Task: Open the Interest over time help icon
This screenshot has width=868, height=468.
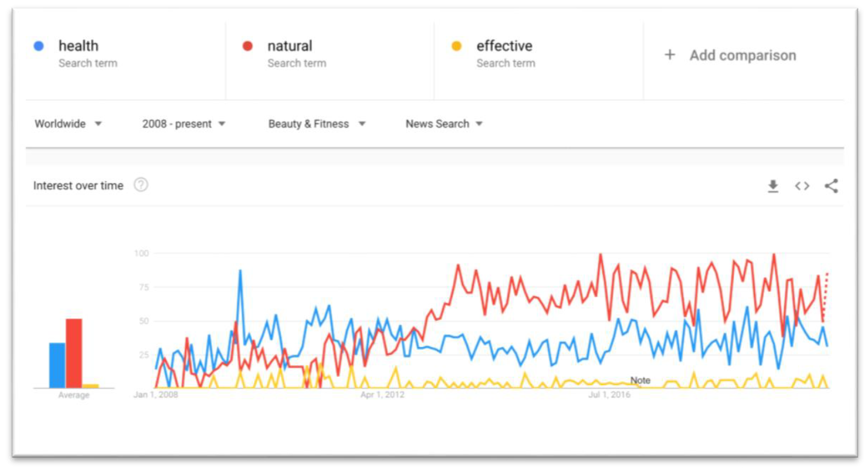Action: (x=141, y=185)
